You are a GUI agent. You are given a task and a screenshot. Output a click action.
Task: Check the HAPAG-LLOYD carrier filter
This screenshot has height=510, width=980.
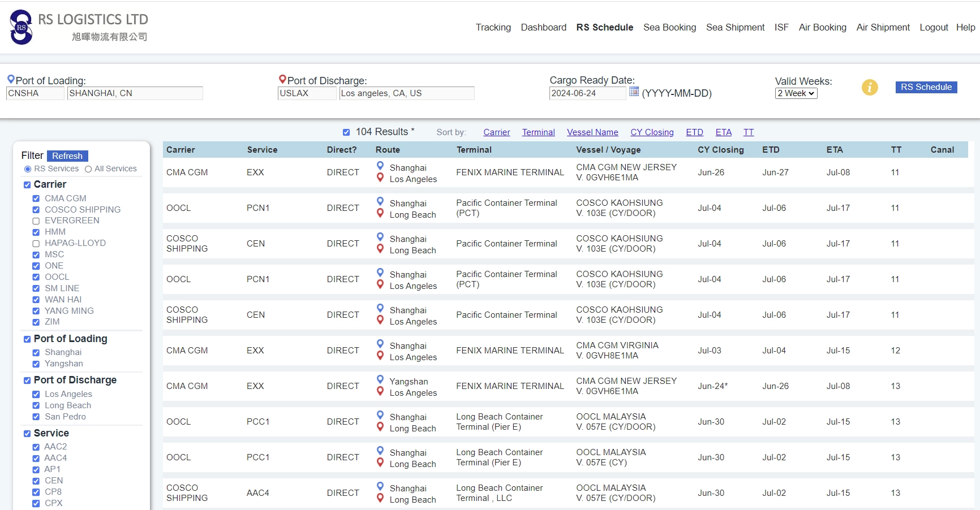coord(36,244)
